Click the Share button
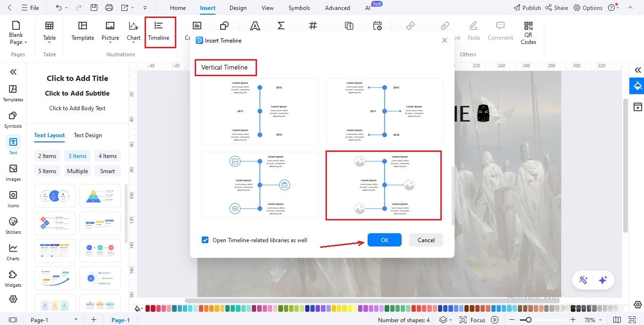This screenshot has height=325, width=644. coord(557,8)
